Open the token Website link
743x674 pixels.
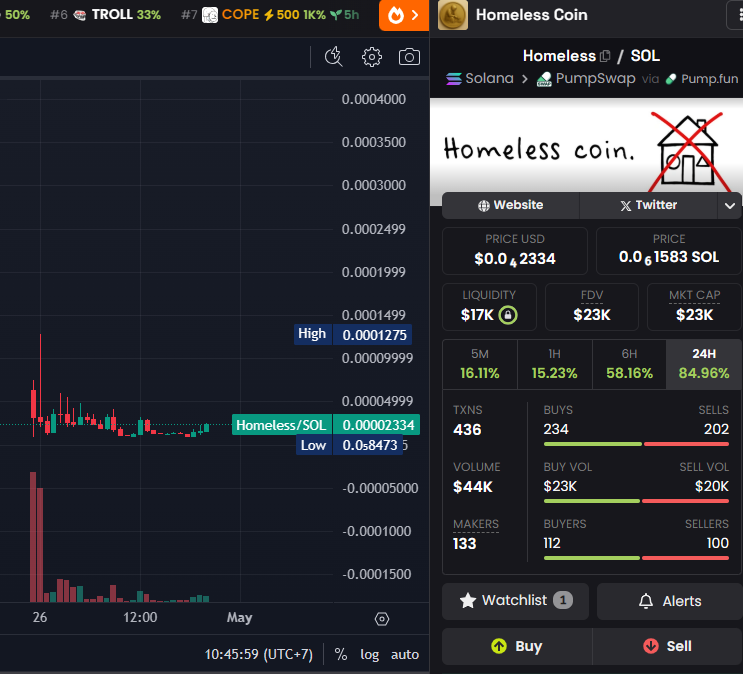point(510,205)
